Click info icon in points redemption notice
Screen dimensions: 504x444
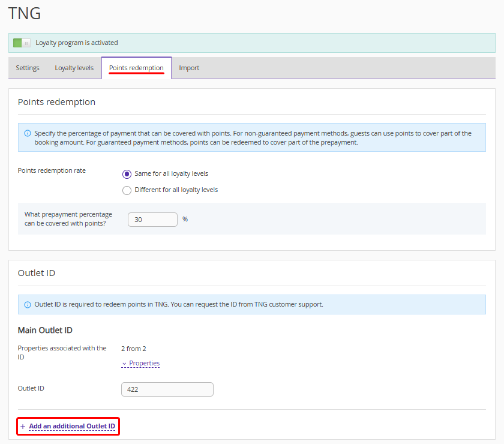(x=28, y=133)
